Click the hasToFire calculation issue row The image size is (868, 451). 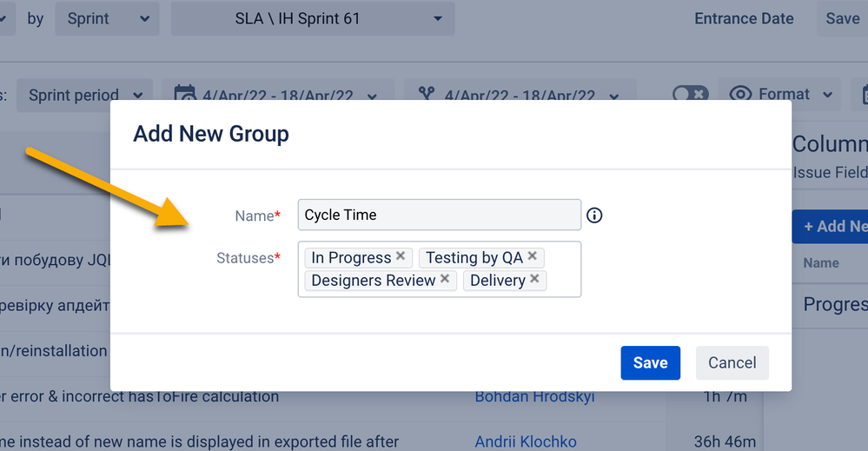[x=140, y=396]
